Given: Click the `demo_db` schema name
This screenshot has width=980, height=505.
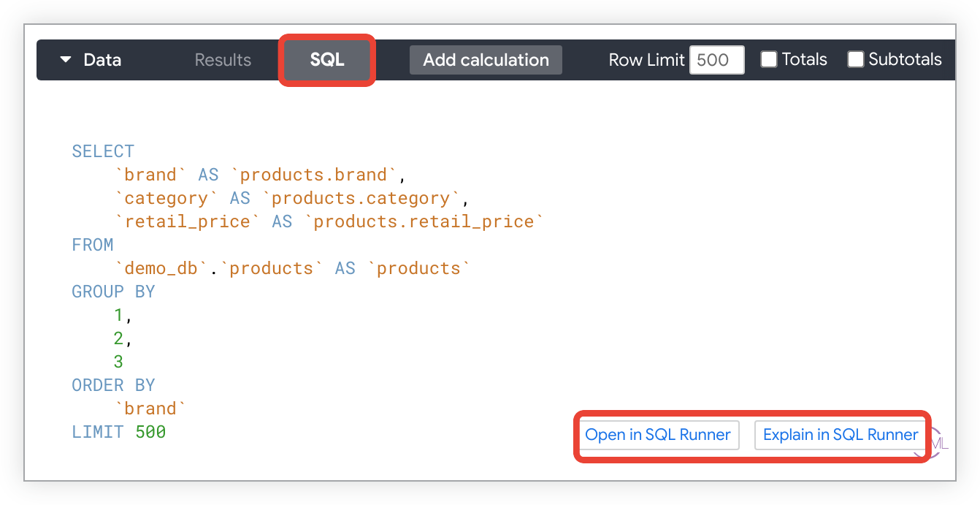Looking at the screenshot, I should (161, 268).
